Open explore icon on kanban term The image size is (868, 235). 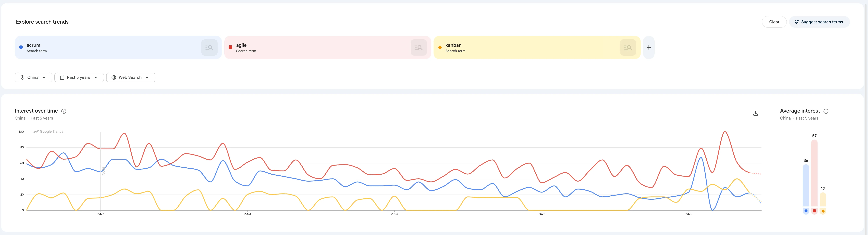click(x=628, y=48)
